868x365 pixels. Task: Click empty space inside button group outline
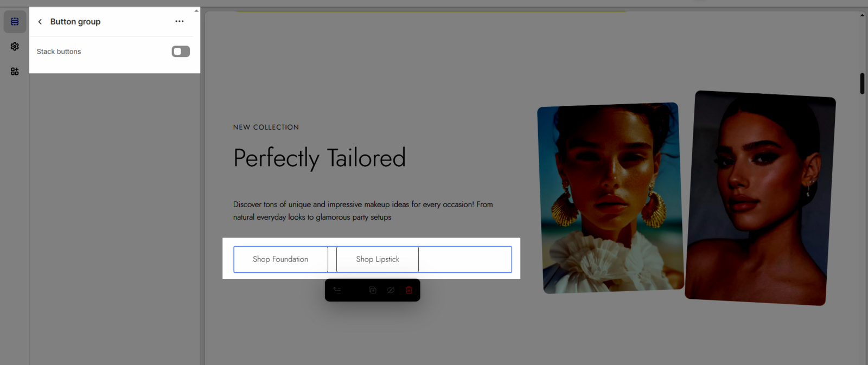(465, 259)
